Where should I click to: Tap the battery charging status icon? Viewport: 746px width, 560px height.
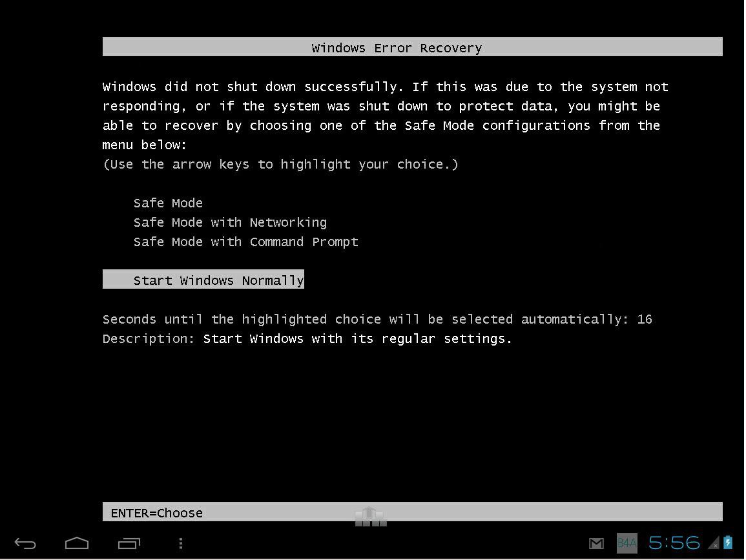728,543
